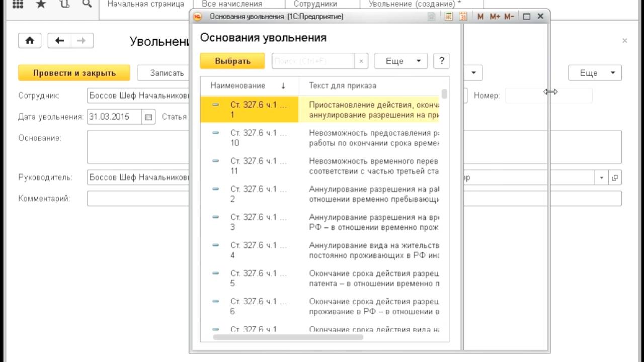Screen dimensions: 644x362
Task: Select row Ст. 327.6 ч.1 … 1
Action: point(319,110)
